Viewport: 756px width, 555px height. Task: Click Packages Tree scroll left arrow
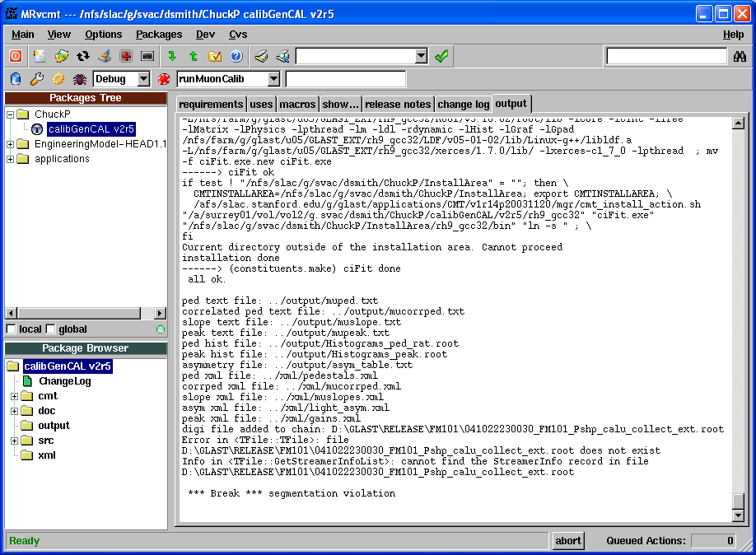click(x=11, y=313)
